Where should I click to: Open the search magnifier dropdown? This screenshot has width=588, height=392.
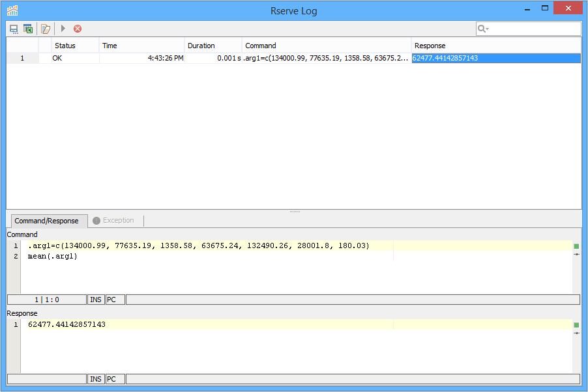(x=484, y=29)
